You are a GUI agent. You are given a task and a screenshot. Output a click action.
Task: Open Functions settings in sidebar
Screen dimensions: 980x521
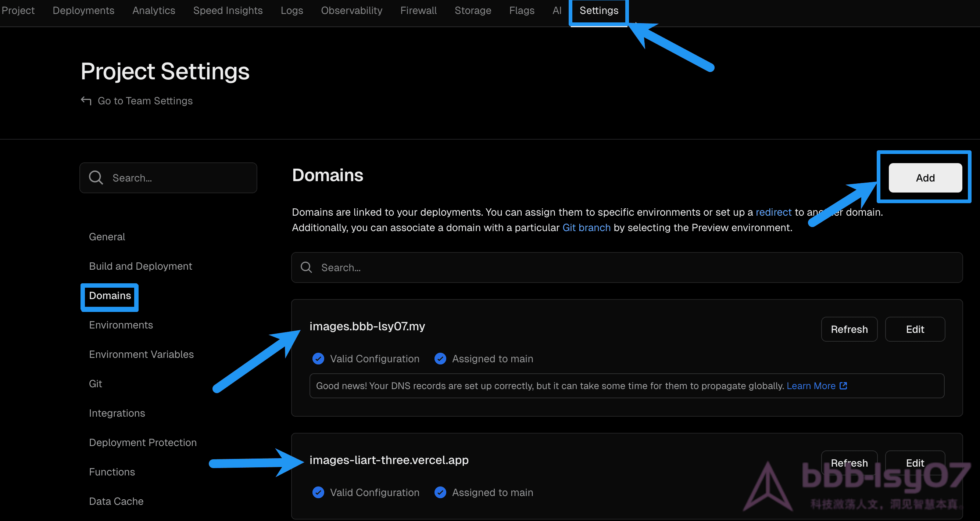click(112, 471)
